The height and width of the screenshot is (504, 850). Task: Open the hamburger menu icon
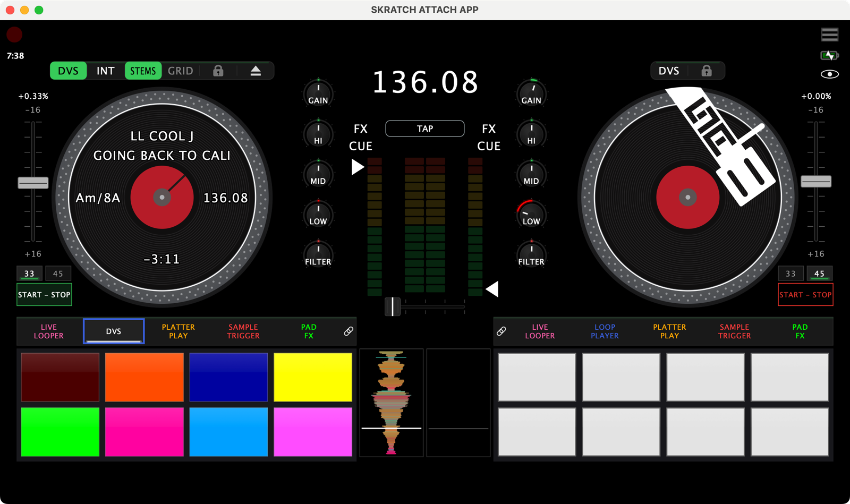(x=829, y=35)
